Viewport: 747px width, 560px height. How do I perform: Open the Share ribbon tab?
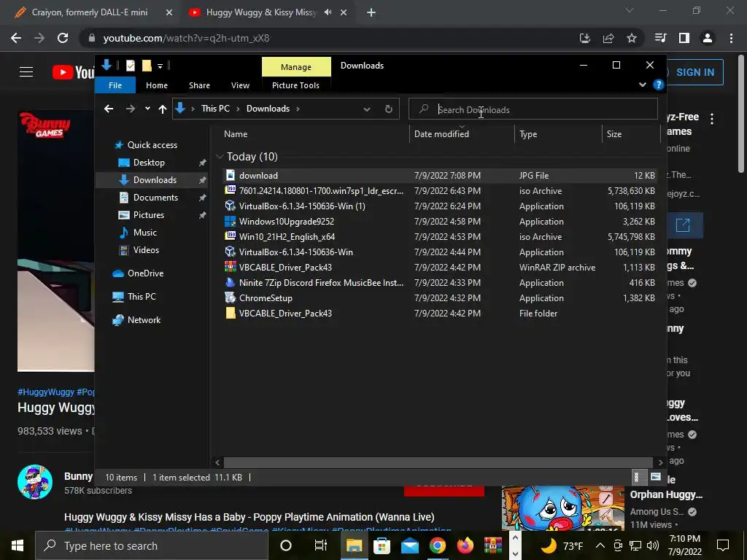coord(199,85)
